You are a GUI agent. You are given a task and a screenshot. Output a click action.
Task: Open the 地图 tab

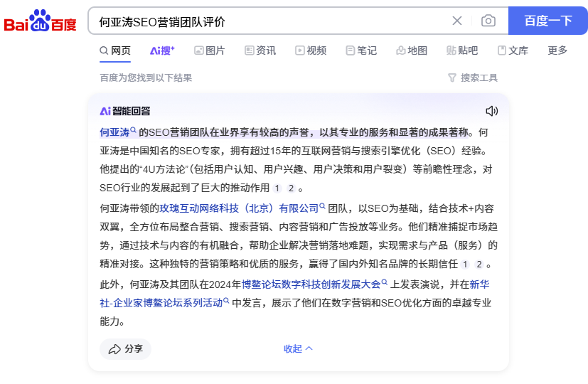[412, 50]
